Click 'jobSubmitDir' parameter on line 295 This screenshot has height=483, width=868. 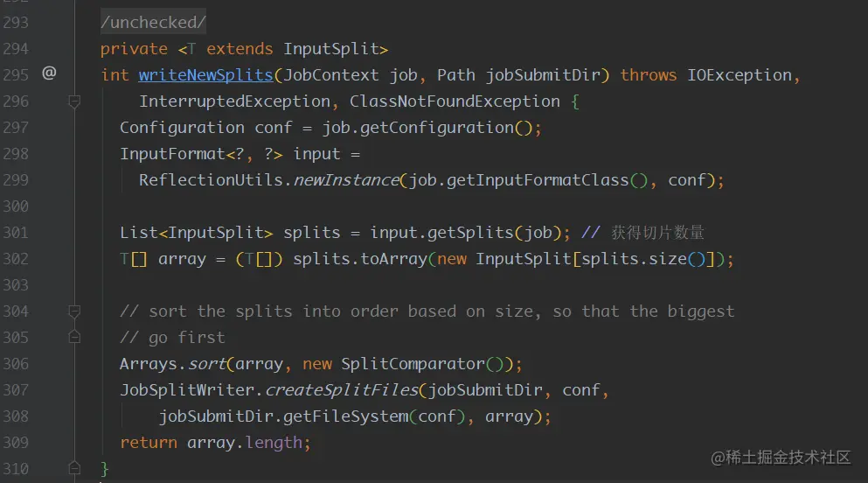point(543,74)
